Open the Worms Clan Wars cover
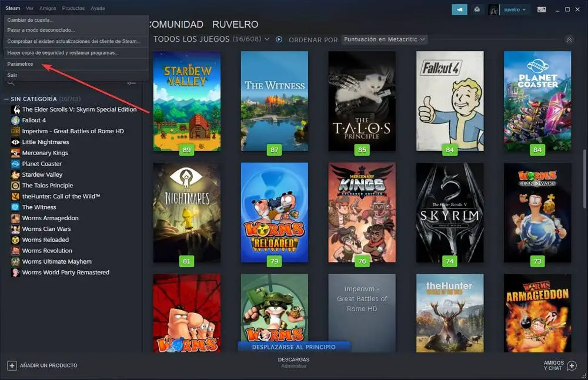This screenshot has width=588, height=380. click(537, 213)
